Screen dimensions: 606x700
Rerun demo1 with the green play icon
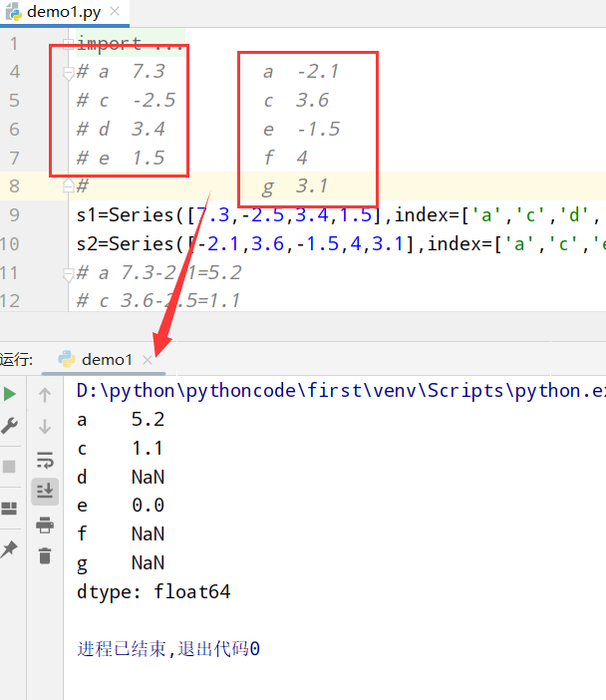[9, 394]
